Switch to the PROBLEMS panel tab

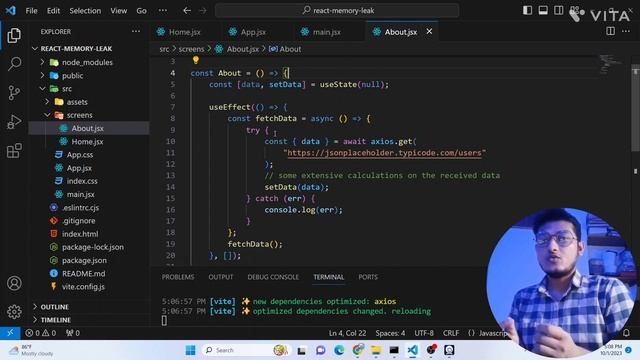pos(178,277)
